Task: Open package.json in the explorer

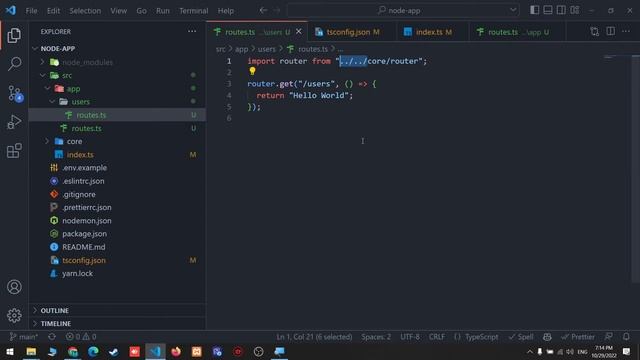Action: coord(84,234)
